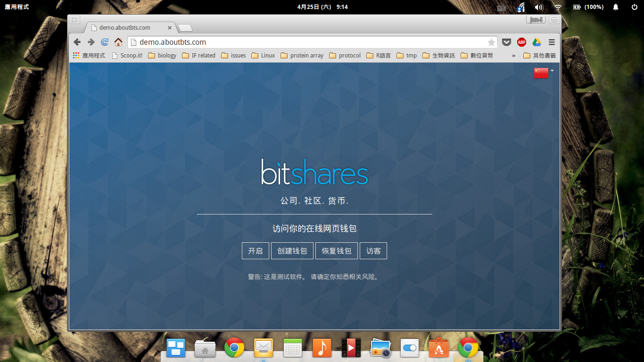Image resolution: width=644 pixels, height=362 pixels.
Task: Open a new tab with the blank tab button
Action: (185, 27)
